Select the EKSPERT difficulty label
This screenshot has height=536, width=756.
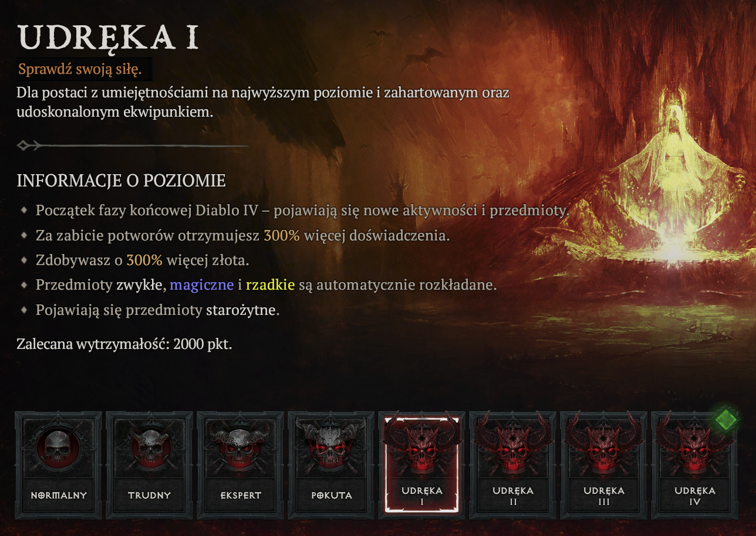(x=241, y=496)
